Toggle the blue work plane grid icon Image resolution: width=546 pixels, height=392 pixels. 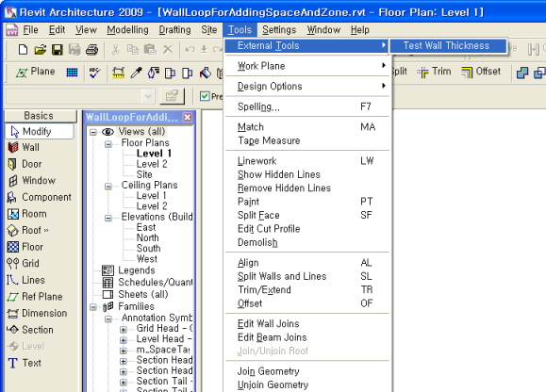[x=72, y=73]
